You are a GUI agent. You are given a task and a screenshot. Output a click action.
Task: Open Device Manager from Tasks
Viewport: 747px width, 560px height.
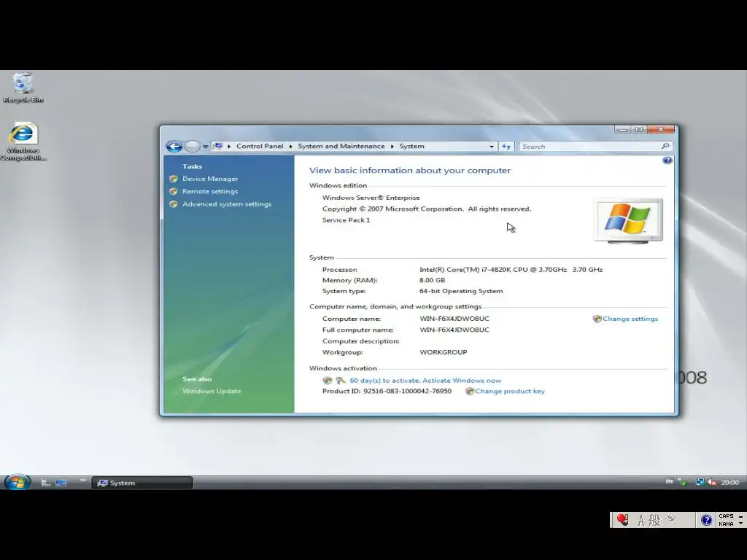click(210, 179)
